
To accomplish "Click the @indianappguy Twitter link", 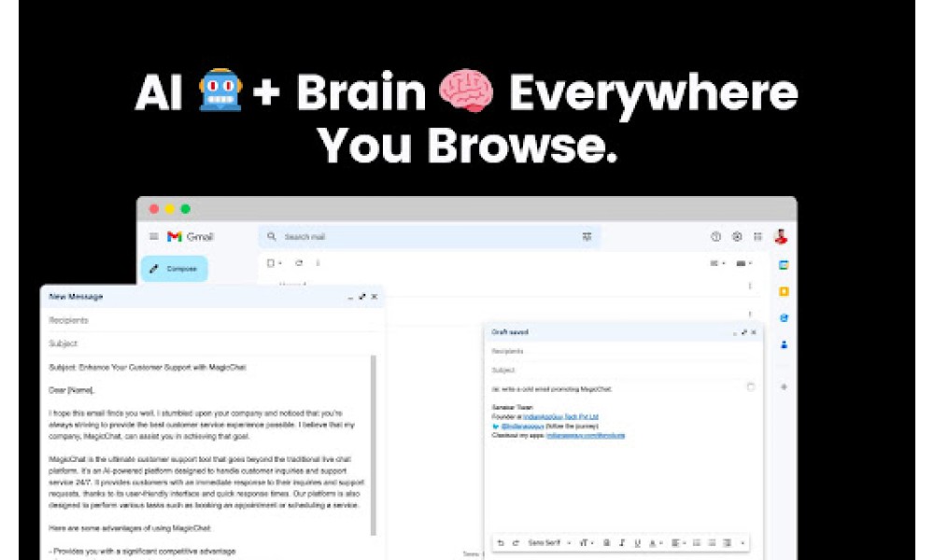I will point(522,427).
